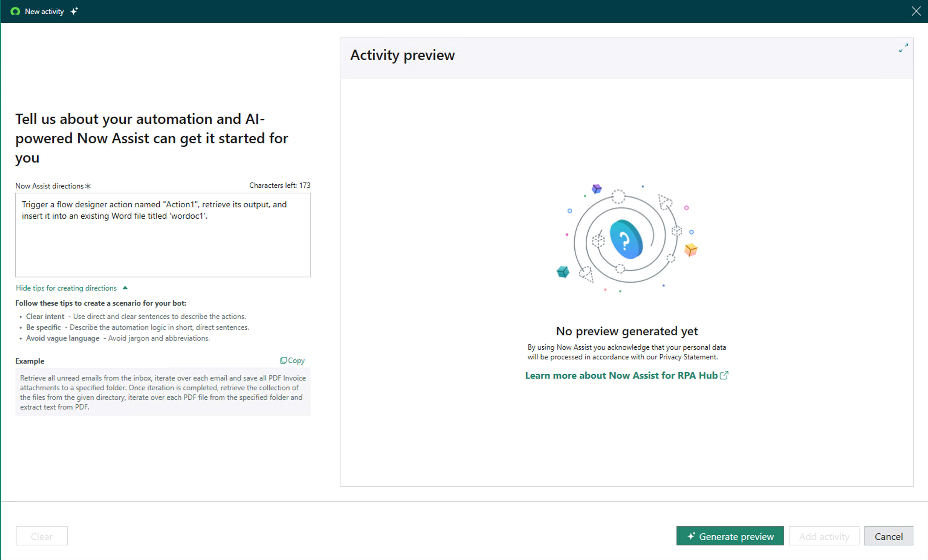Click the 'Clear intent' tip line

pyautogui.click(x=136, y=317)
